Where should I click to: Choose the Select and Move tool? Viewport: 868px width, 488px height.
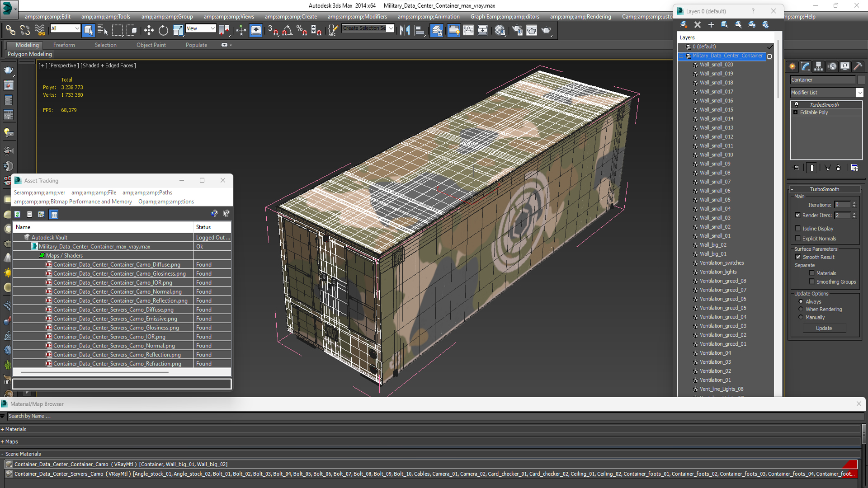pos(149,30)
